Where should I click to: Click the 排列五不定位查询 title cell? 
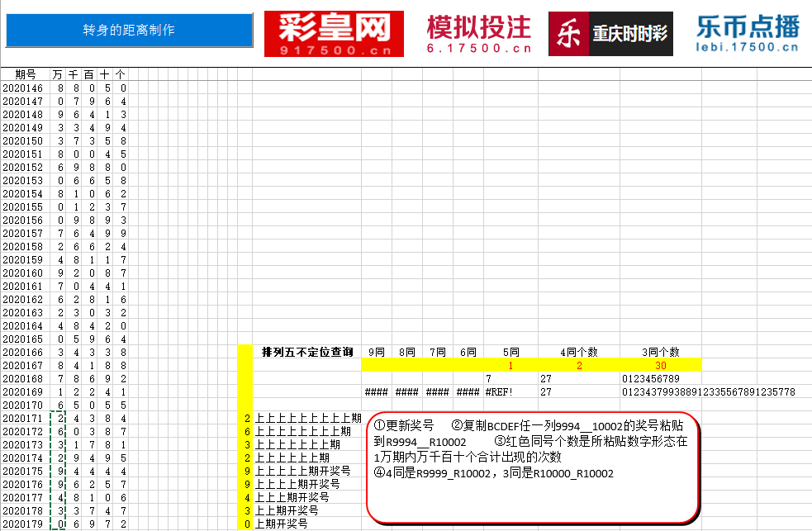click(x=306, y=352)
